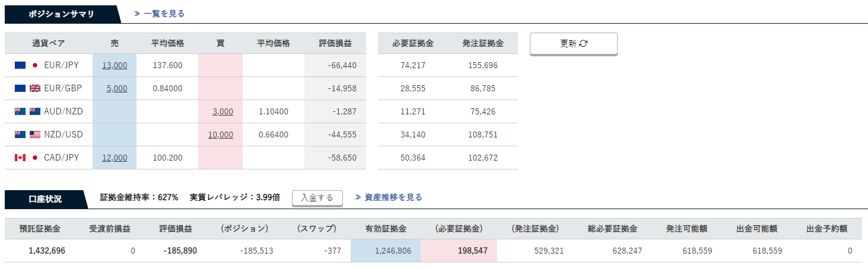Click the Canada flag icon in CAD/JPY row

[20, 158]
